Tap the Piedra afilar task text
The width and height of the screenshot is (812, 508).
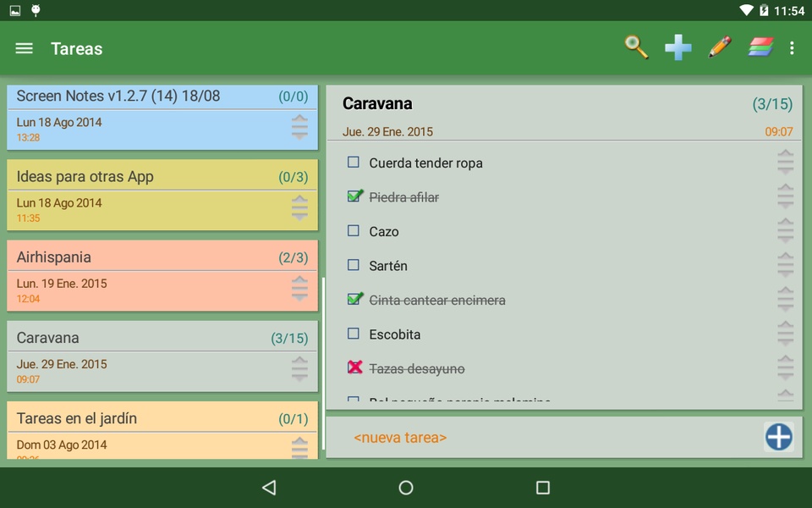tap(404, 197)
